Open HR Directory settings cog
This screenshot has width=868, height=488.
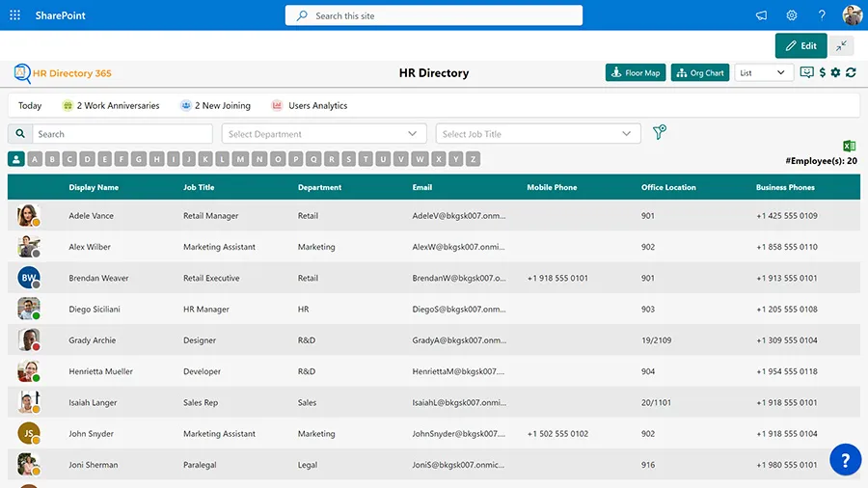[x=836, y=72]
